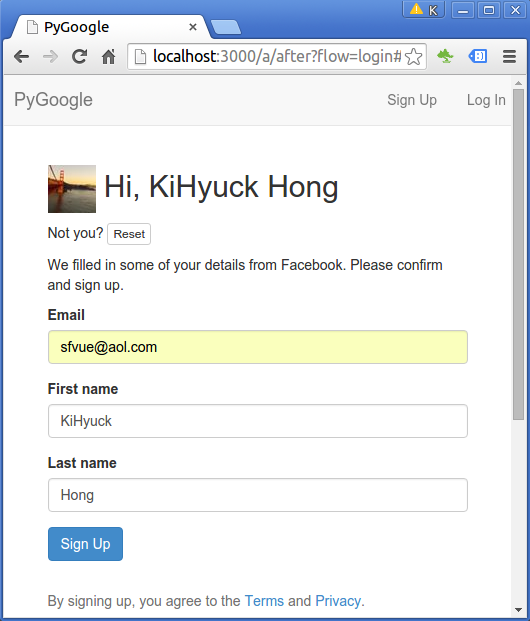Click the blue tag extension icon
530x621 pixels.
(x=477, y=56)
